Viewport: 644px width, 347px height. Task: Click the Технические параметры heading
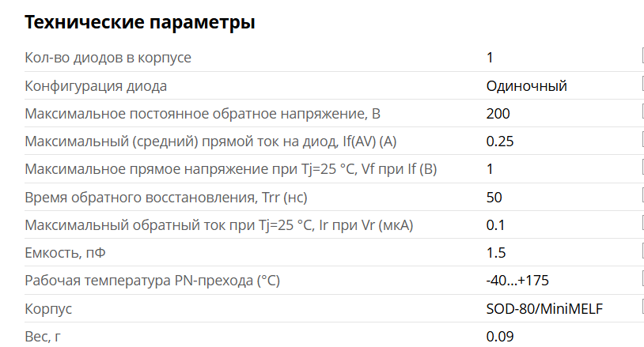139,22
